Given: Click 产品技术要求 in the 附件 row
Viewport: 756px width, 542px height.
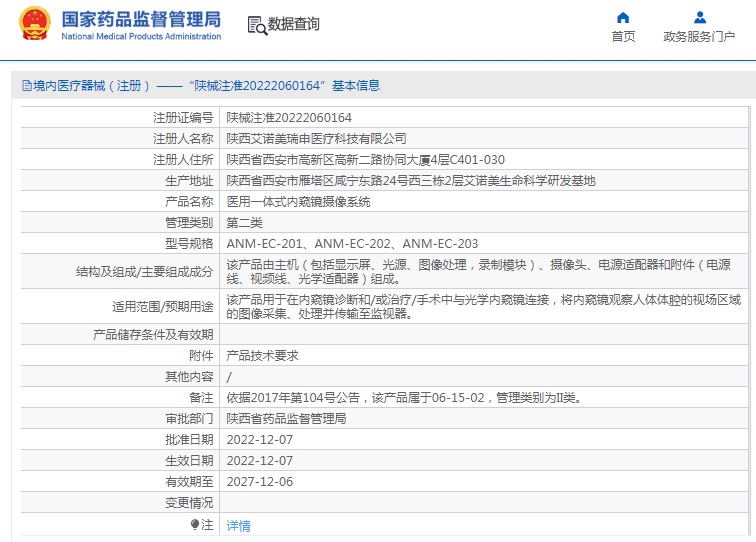Looking at the screenshot, I should click(262, 355).
